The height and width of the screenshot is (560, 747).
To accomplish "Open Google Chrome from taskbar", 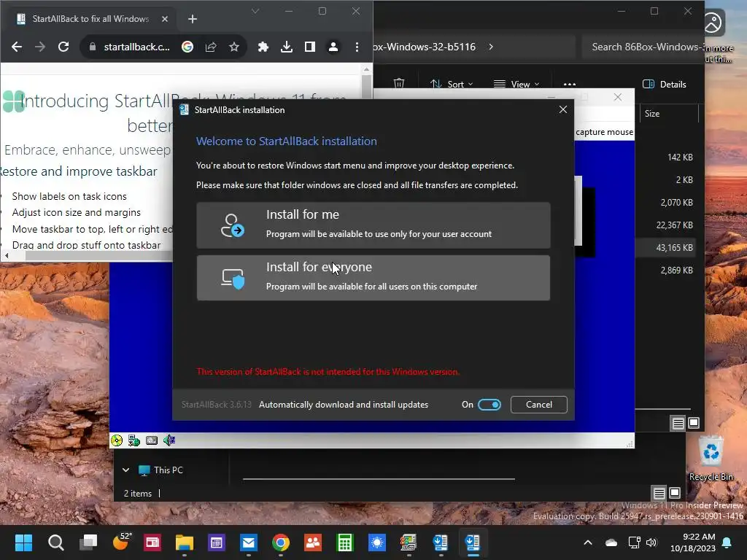I will pyautogui.click(x=281, y=542).
